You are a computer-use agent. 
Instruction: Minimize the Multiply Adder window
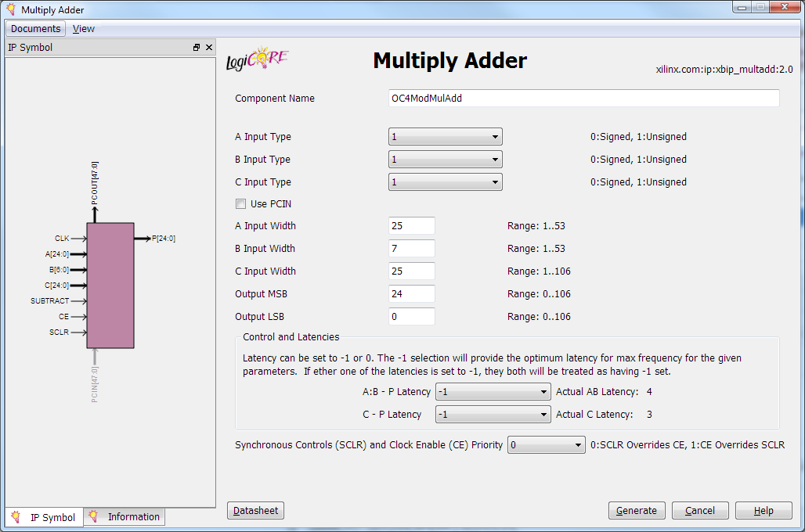pos(742,7)
